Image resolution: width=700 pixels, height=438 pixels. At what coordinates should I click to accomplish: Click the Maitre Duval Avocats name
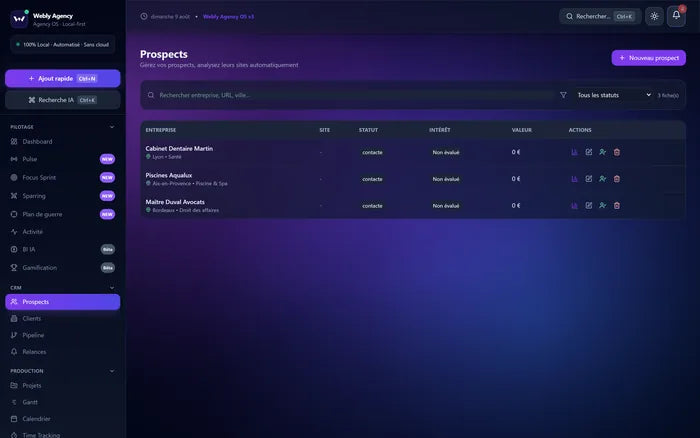(x=175, y=202)
